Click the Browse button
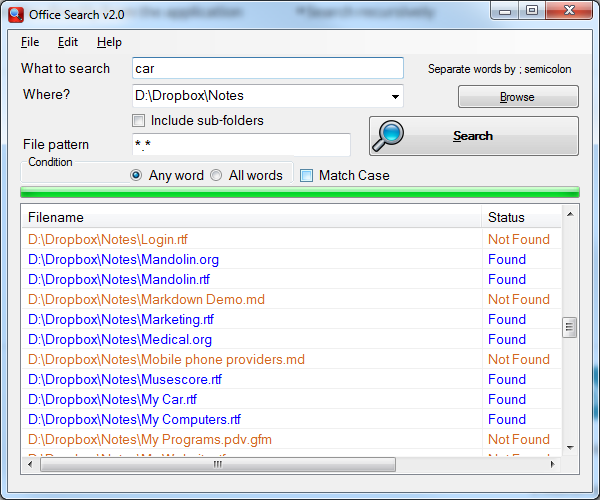This screenshot has width=600, height=500. click(x=518, y=97)
